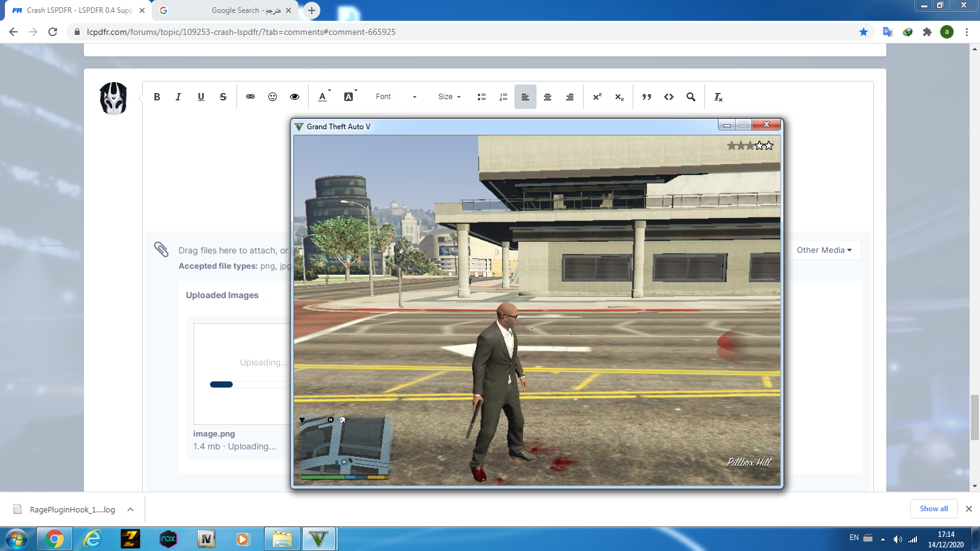This screenshot has width=980, height=551.
Task: Open the Size dropdown
Action: tap(449, 97)
